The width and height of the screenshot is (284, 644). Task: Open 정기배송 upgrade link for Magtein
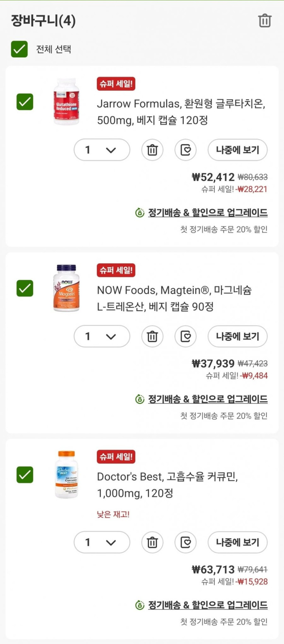click(207, 399)
